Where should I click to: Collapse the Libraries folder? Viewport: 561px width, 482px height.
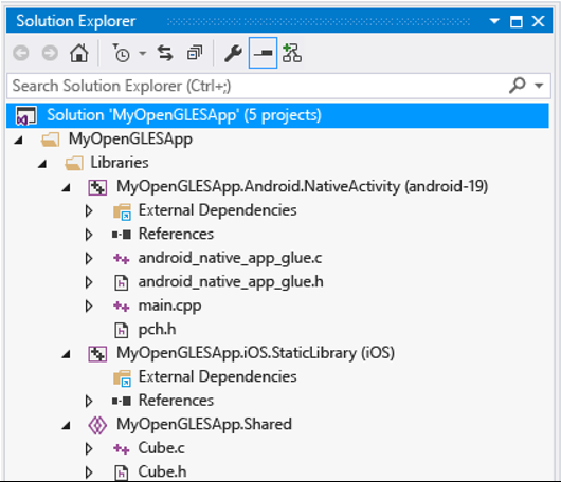point(43,164)
